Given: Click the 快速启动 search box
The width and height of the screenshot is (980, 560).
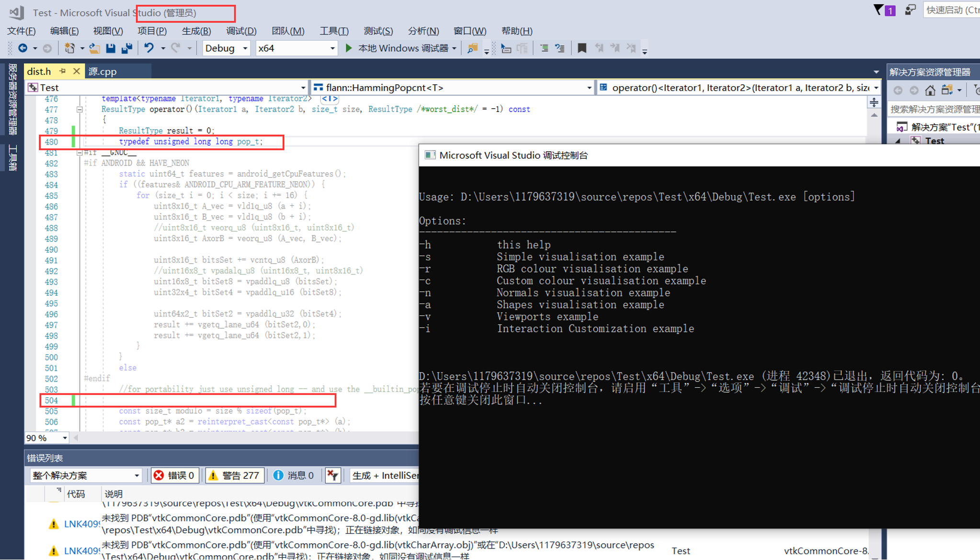Looking at the screenshot, I should click(x=951, y=10).
